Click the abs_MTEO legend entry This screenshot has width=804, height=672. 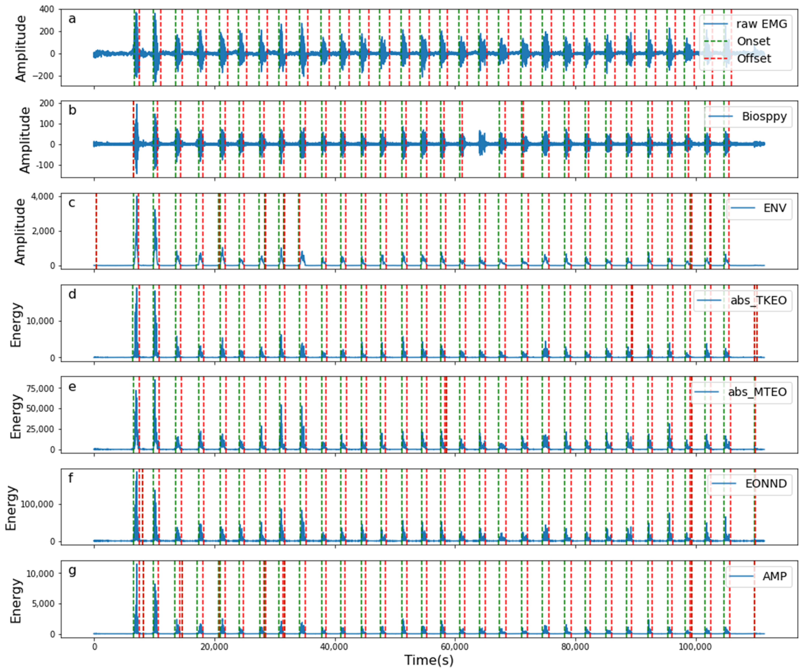(x=757, y=392)
